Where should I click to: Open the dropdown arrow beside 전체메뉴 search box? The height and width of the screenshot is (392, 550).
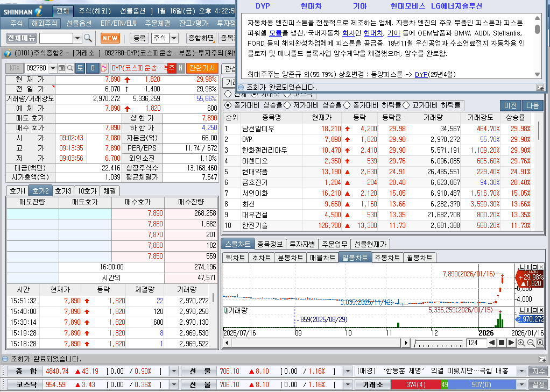(x=77, y=38)
